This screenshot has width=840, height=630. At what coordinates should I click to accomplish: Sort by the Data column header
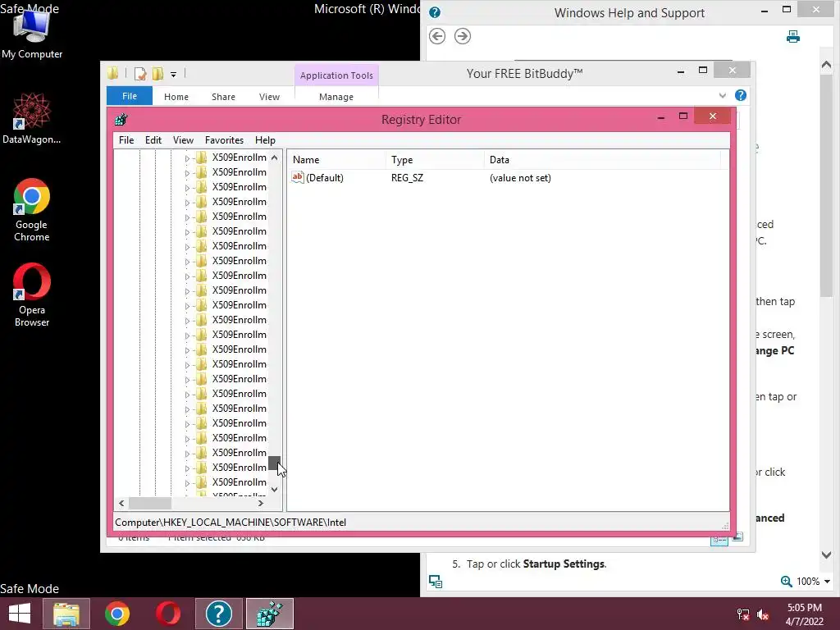602,160
